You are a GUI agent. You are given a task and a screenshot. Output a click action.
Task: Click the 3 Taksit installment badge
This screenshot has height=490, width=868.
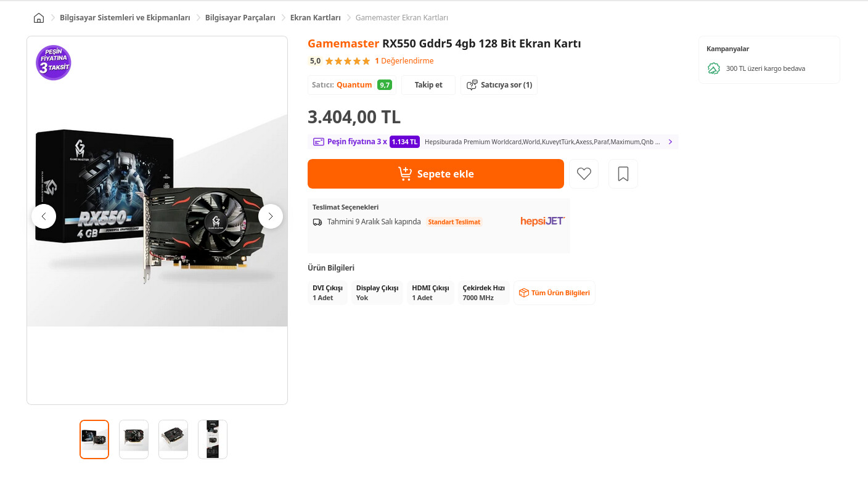pos(54,63)
